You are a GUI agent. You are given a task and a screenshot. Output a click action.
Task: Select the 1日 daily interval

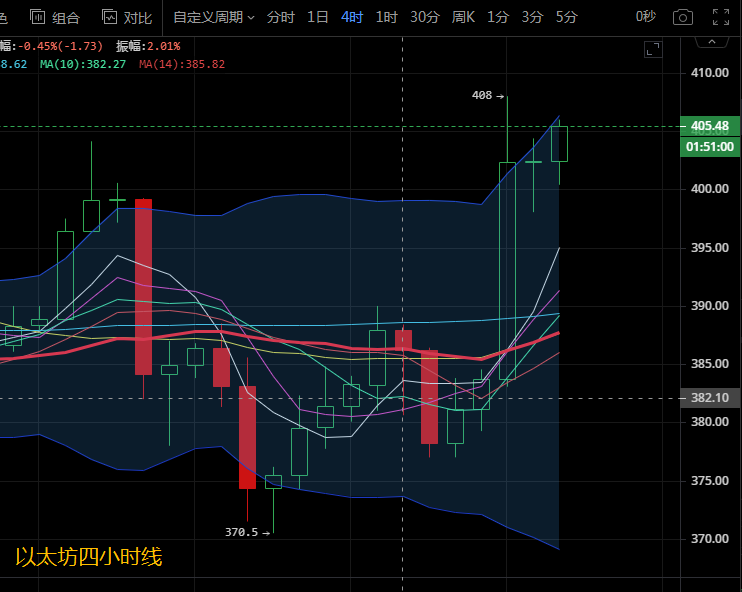[317, 17]
